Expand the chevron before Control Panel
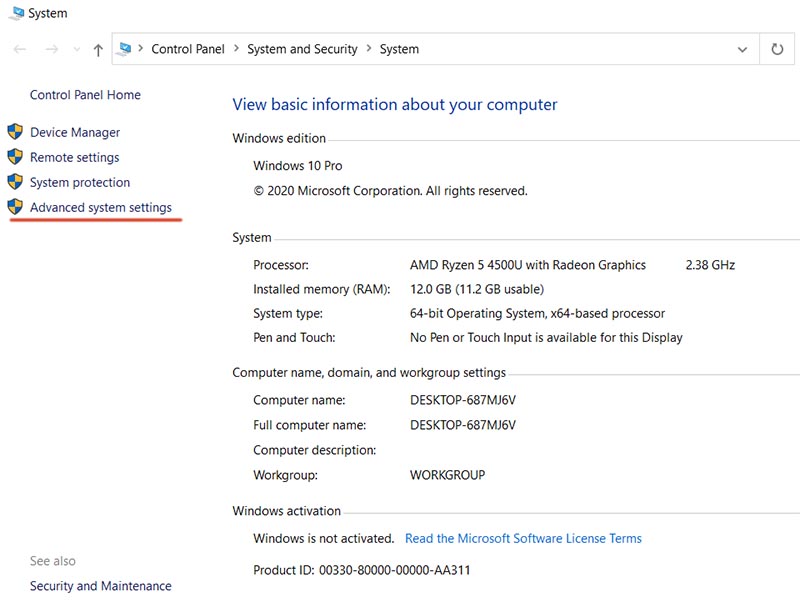Screen dimensions: 800x607 [140, 48]
